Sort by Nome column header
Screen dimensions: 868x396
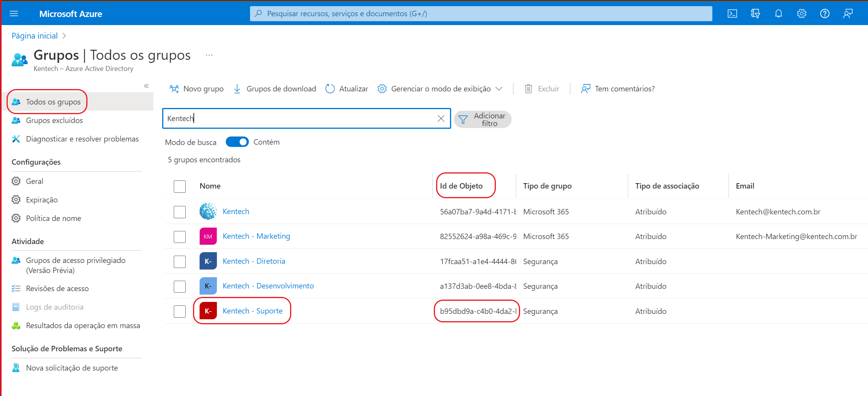[x=210, y=186]
